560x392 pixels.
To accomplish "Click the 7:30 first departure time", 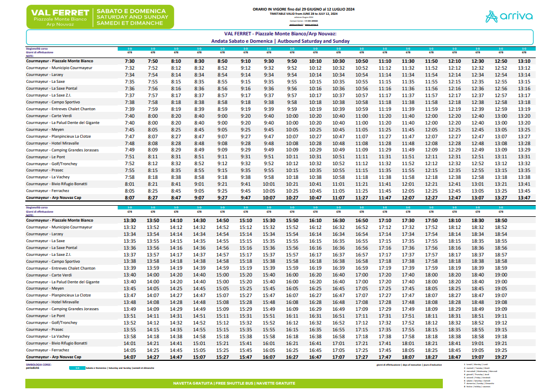I will tap(130, 61).
